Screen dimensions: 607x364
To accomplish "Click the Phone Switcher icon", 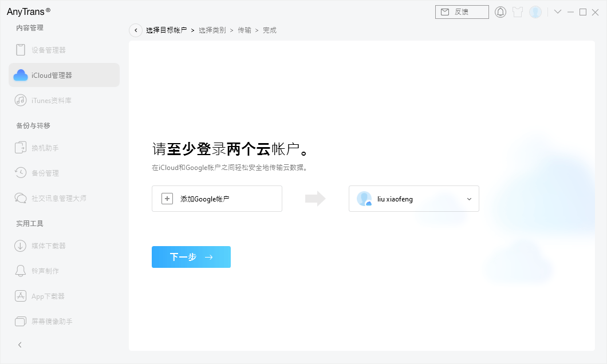I will tap(21, 148).
